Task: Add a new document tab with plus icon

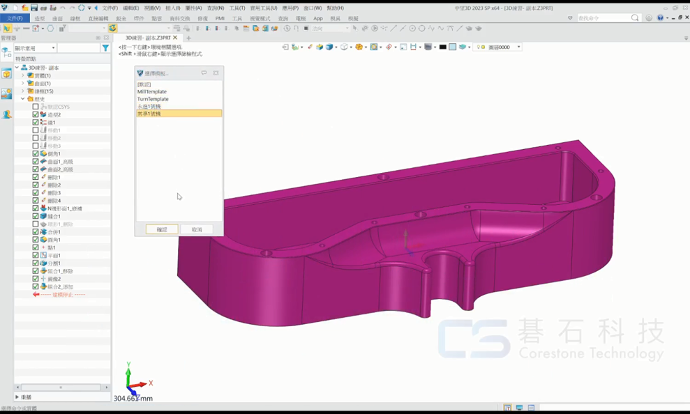Action: pyautogui.click(x=188, y=38)
